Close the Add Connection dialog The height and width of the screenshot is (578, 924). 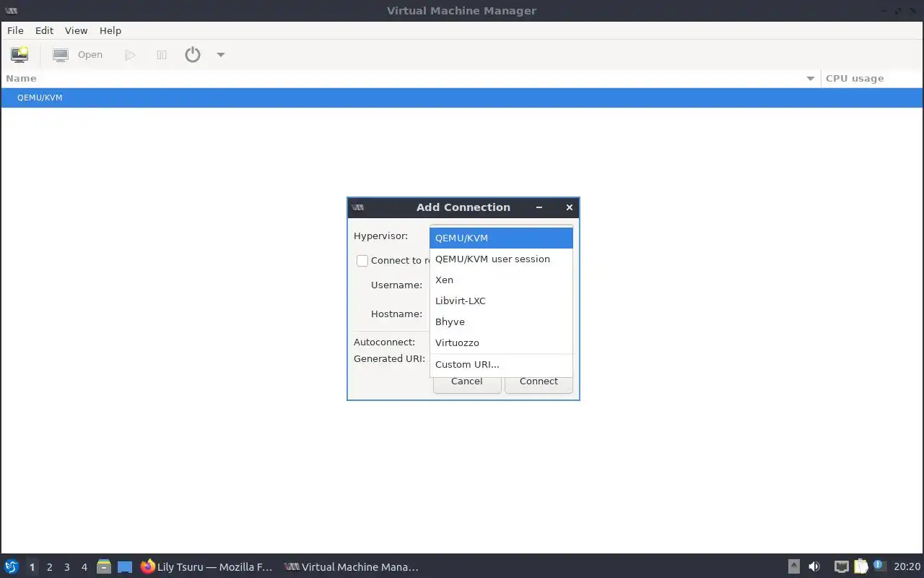(569, 207)
